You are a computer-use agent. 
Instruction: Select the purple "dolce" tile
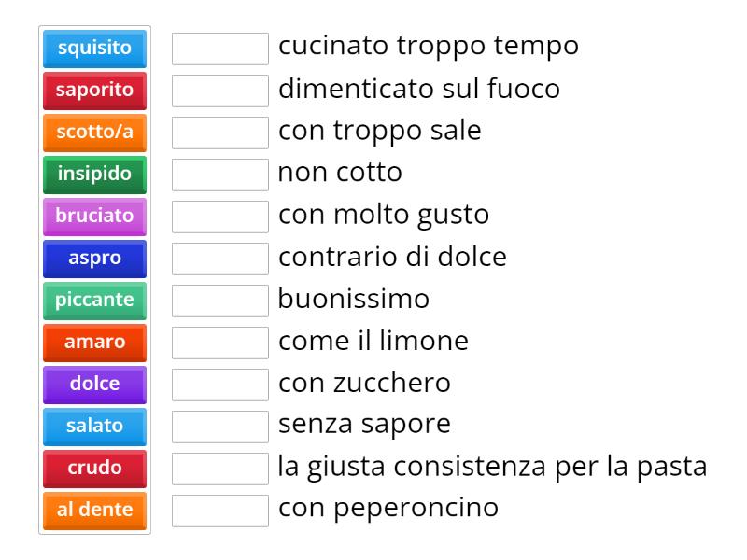(93, 384)
